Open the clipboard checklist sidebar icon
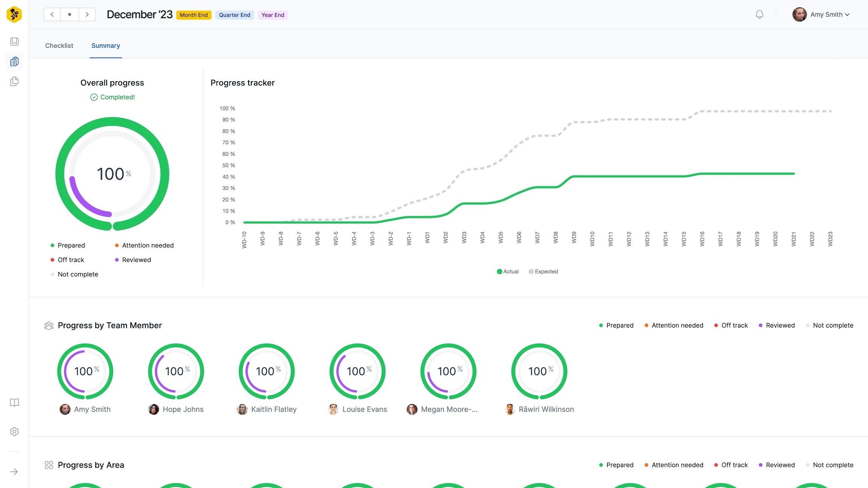The height and width of the screenshot is (488, 868). (x=14, y=61)
